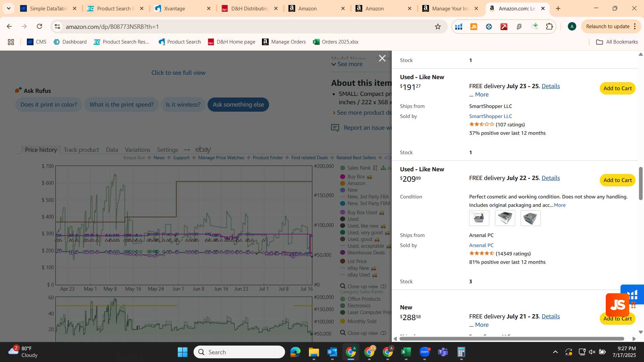
Task: Click the red arrow extension icon
Action: pyautogui.click(x=504, y=26)
